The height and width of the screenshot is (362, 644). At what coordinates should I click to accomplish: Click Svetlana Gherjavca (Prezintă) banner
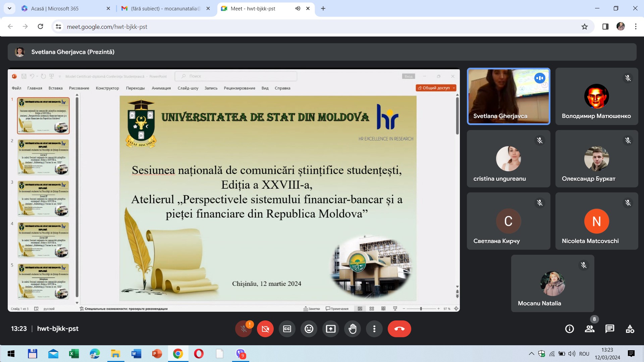coord(322,52)
